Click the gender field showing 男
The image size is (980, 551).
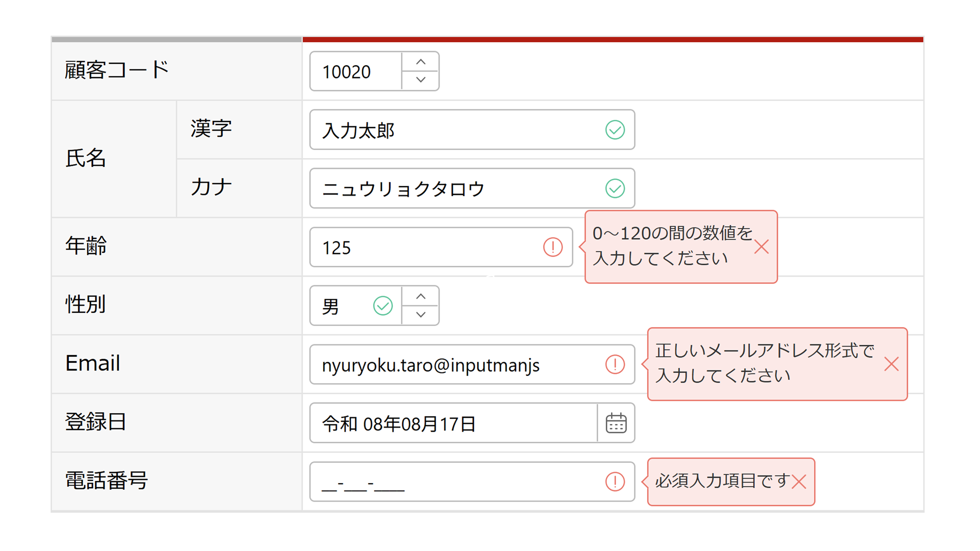coord(356,306)
